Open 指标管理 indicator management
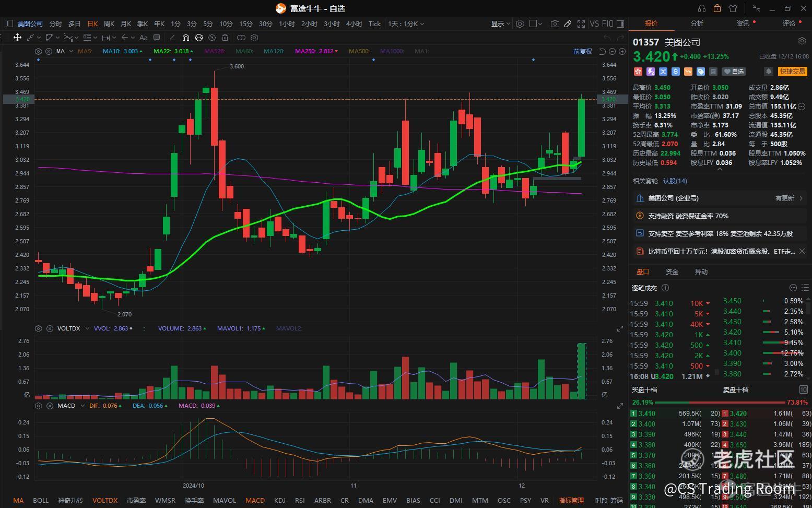This screenshot has width=812, height=508. (571, 500)
